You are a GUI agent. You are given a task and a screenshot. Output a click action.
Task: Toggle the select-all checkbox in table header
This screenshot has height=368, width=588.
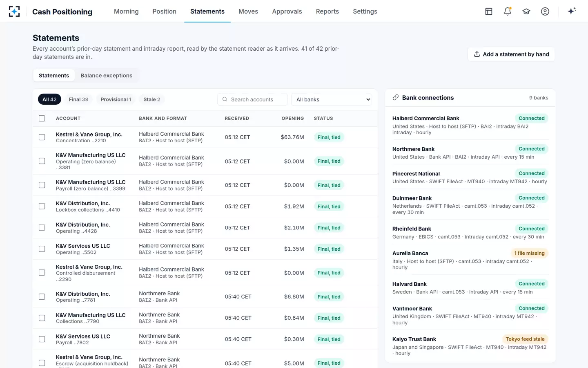coord(42,118)
